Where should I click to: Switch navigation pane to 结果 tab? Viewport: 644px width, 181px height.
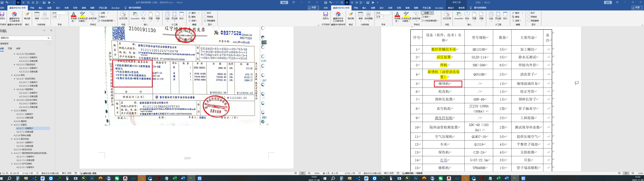pos(18,49)
